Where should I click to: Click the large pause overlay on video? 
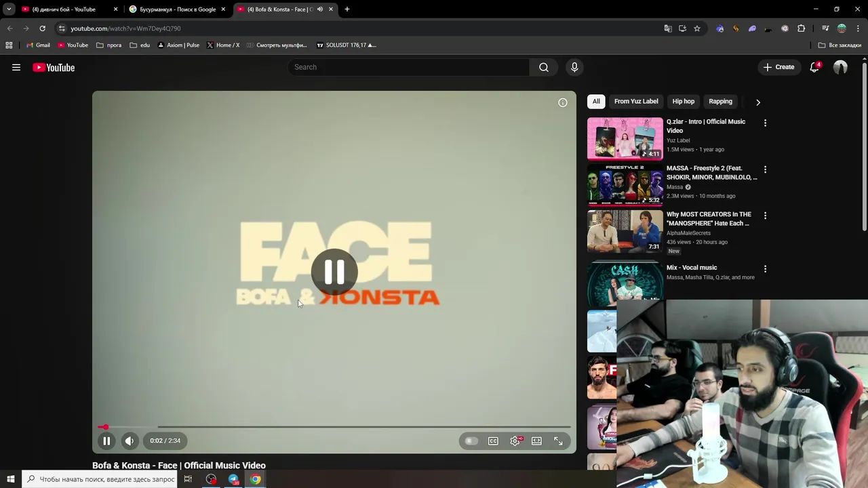[334, 272]
